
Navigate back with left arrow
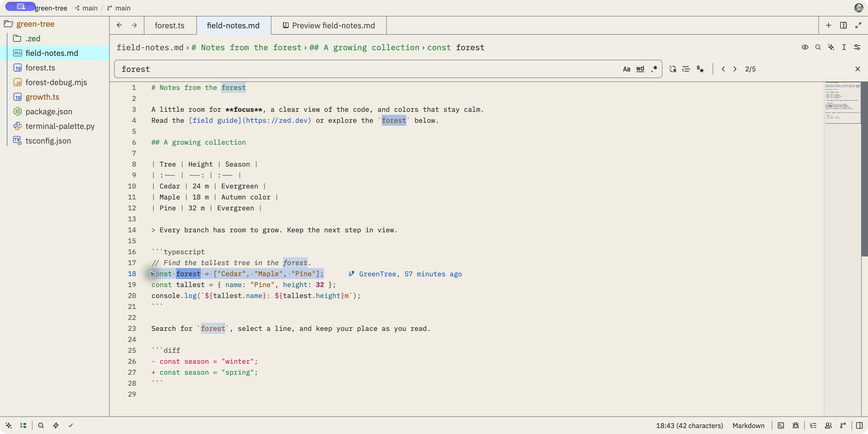(x=119, y=26)
